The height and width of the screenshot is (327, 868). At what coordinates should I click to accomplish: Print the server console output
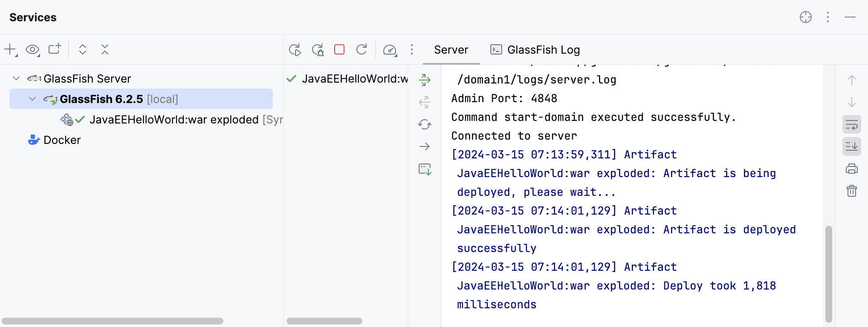(x=851, y=169)
